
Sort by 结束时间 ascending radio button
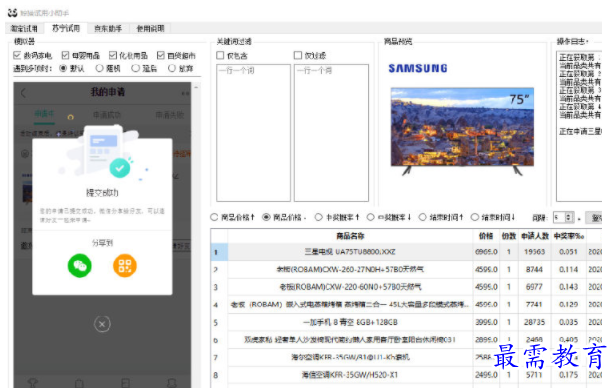[x=422, y=217]
